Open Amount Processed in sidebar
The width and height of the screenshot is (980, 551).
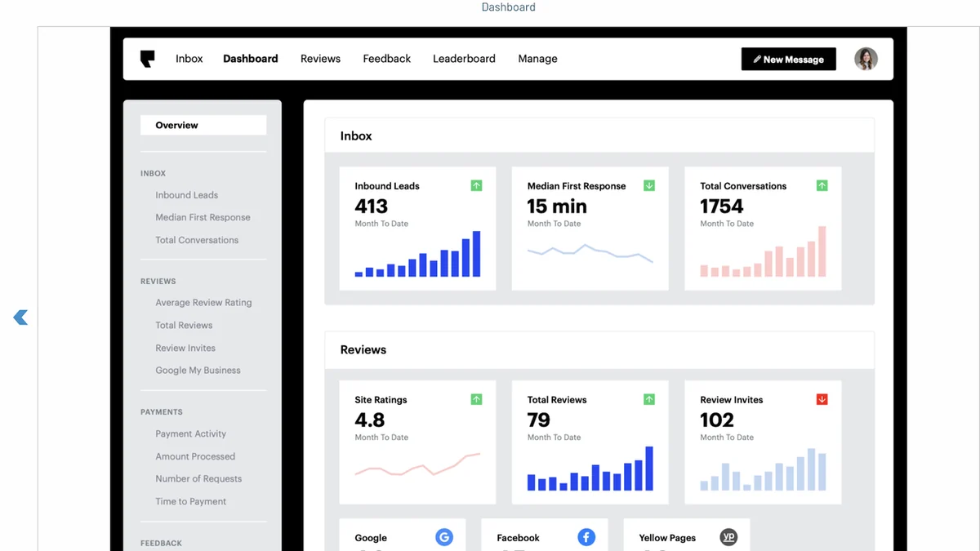click(195, 456)
